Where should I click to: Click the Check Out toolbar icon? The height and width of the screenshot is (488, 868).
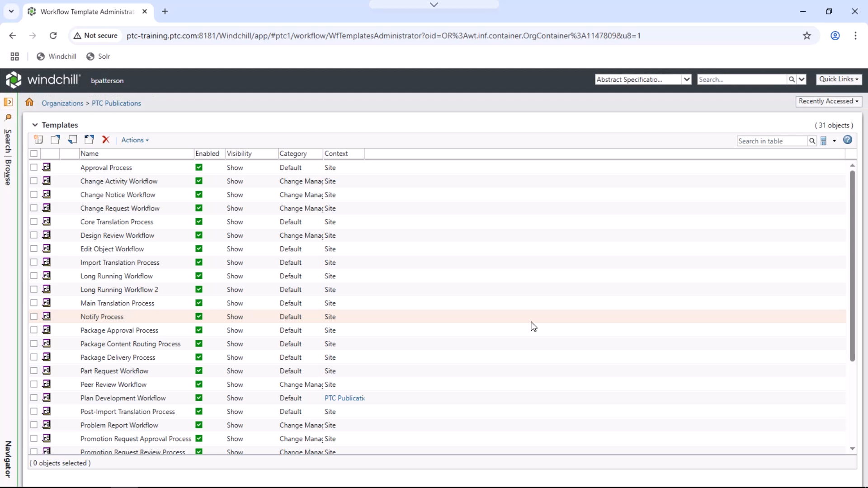point(55,140)
